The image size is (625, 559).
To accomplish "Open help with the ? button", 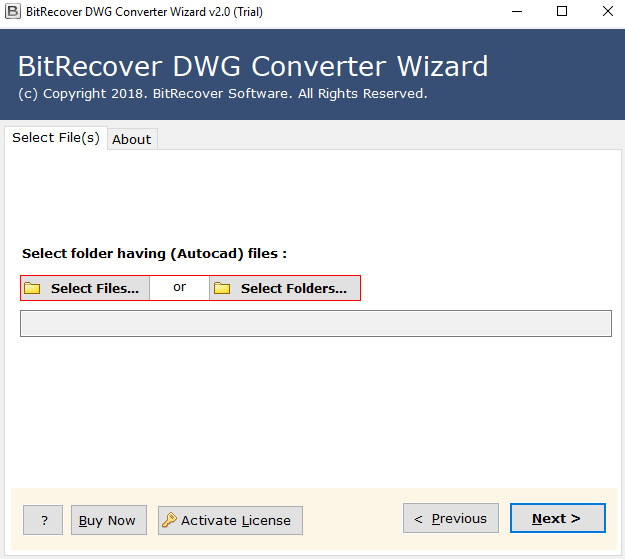I will [43, 520].
